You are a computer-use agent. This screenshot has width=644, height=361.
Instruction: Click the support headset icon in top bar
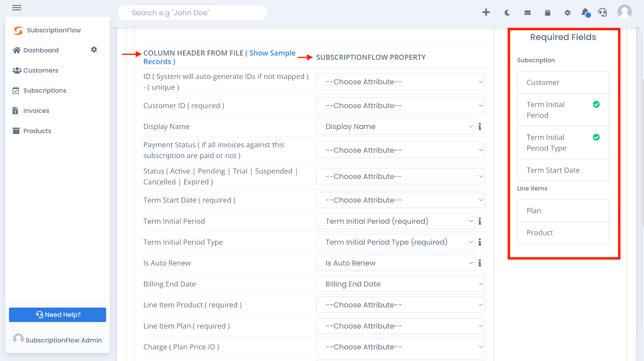coord(603,12)
